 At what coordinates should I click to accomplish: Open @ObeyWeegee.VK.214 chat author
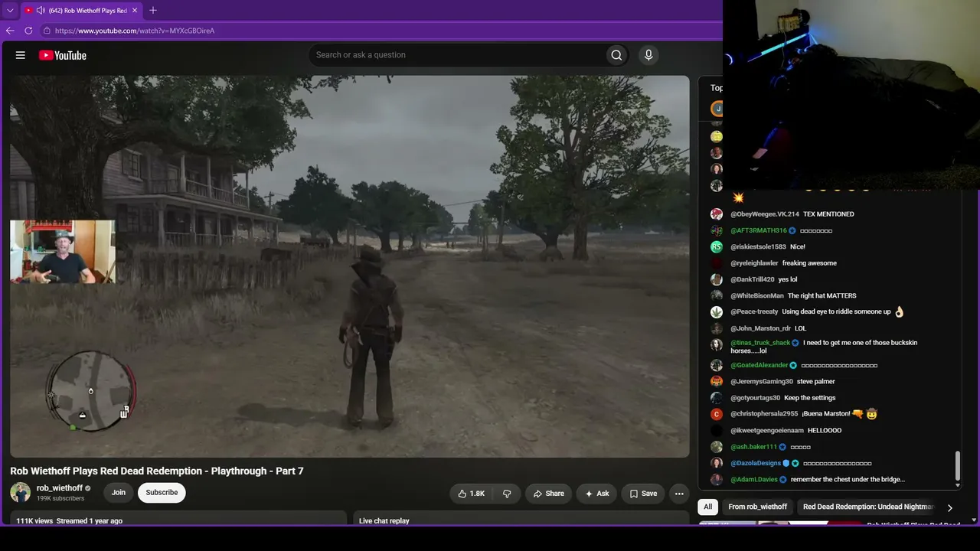pyautogui.click(x=765, y=214)
